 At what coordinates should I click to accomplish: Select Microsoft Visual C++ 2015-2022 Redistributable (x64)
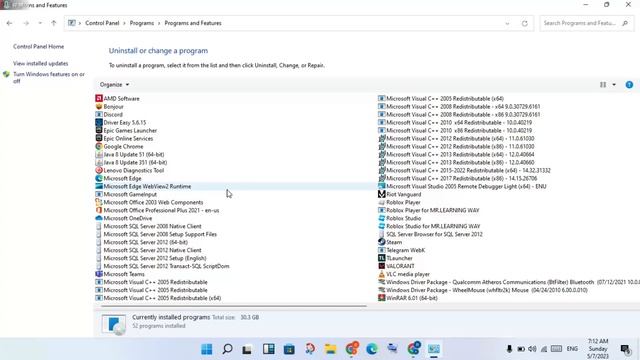[x=468, y=170]
